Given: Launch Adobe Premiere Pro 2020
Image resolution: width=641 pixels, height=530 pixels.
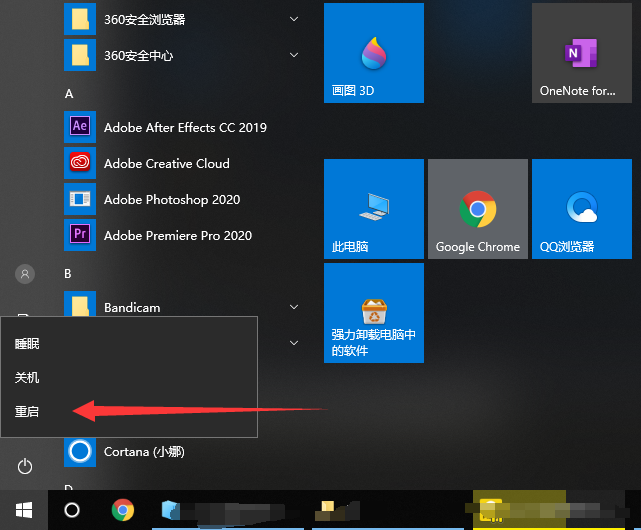Looking at the screenshot, I should click(x=177, y=236).
